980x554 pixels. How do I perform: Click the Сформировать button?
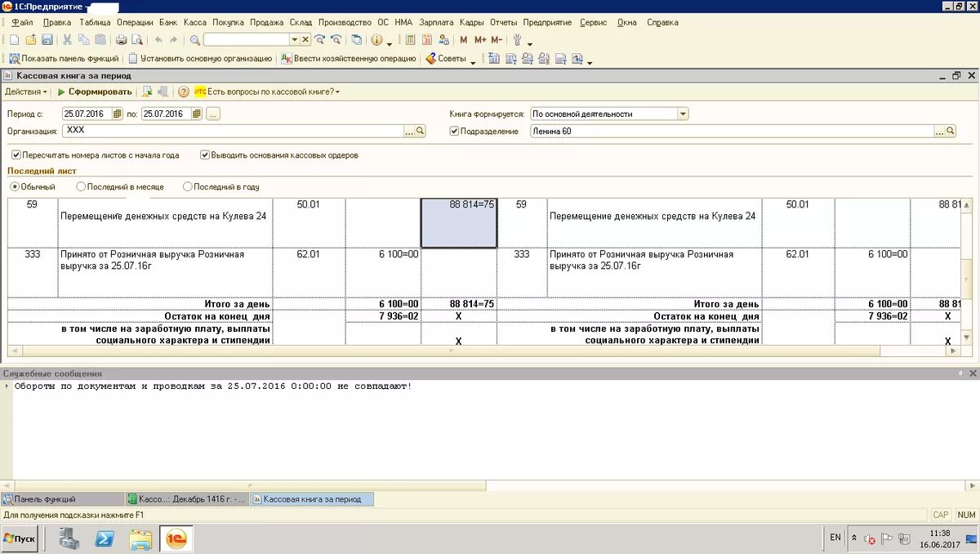(95, 92)
